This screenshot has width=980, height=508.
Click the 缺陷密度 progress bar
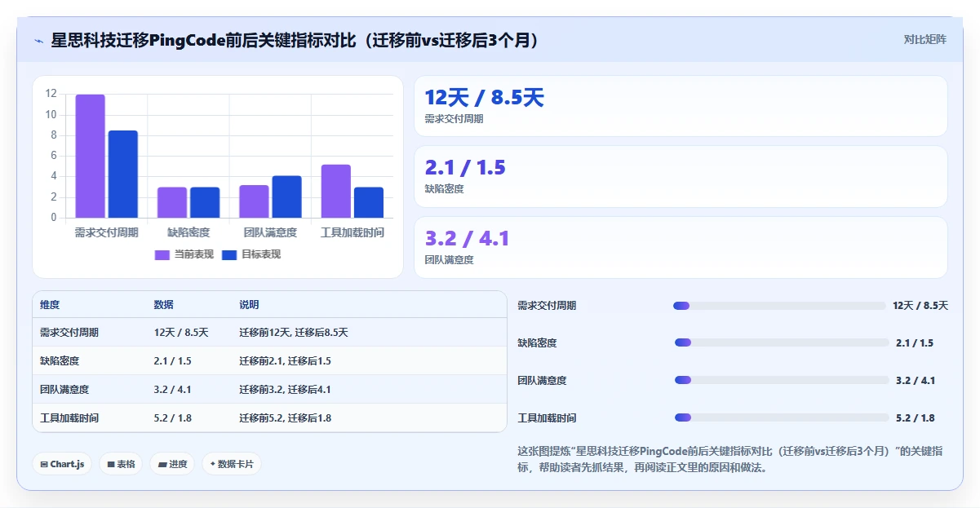(782, 342)
